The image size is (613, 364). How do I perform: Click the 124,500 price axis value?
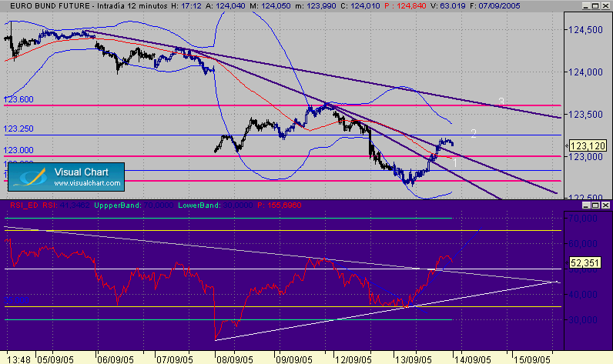click(585, 30)
